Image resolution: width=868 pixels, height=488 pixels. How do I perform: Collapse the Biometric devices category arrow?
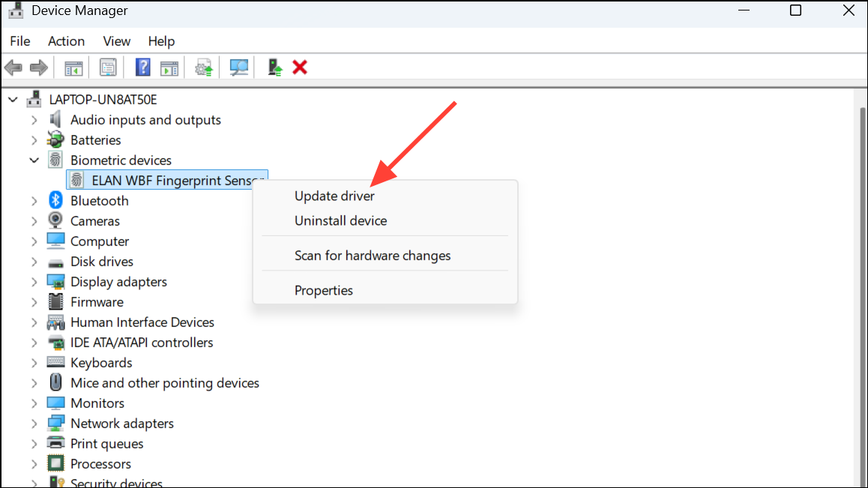(34, 160)
